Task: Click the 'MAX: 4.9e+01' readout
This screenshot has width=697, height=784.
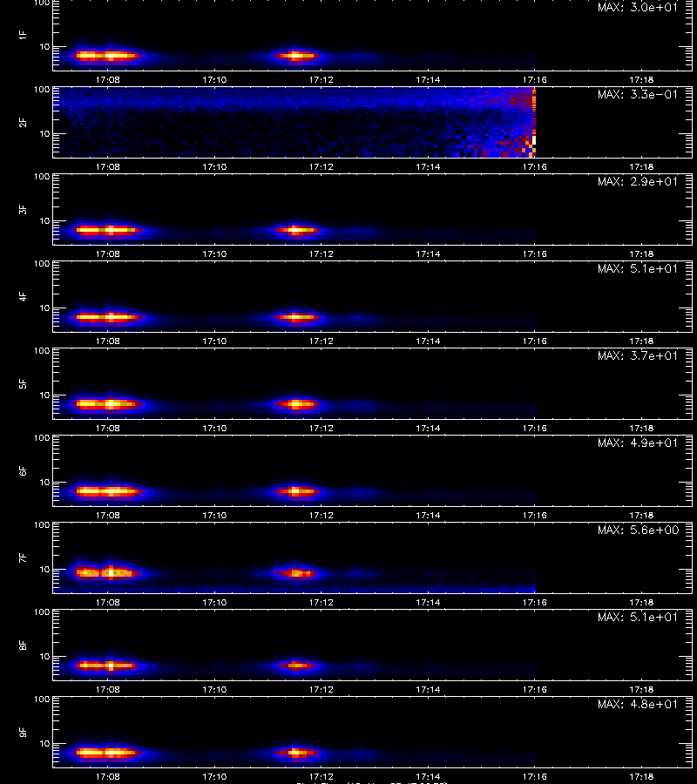Action: click(x=638, y=443)
